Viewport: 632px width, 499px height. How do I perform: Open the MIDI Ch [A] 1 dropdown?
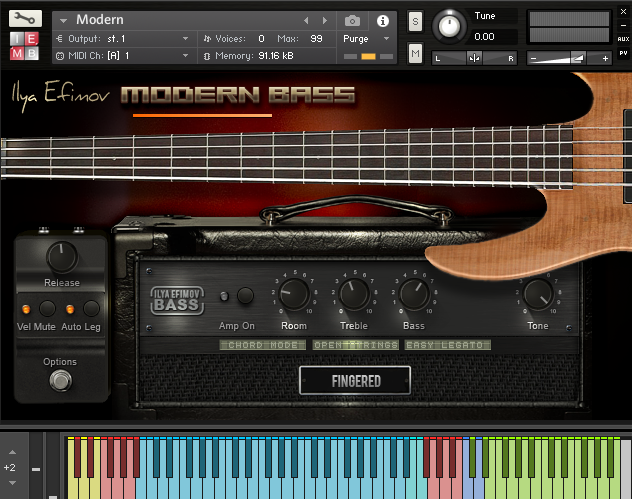185,56
